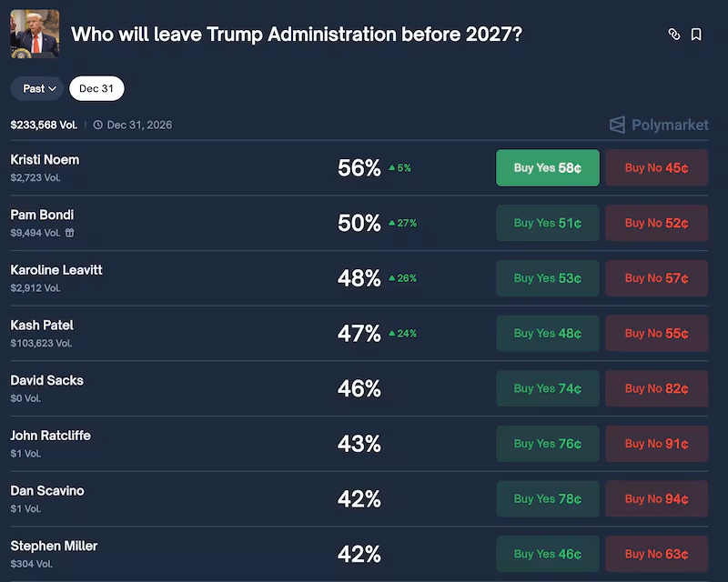The width and height of the screenshot is (728, 582).
Task: Buy Yes at 48¢ on Kash Patel
Action: (547, 333)
